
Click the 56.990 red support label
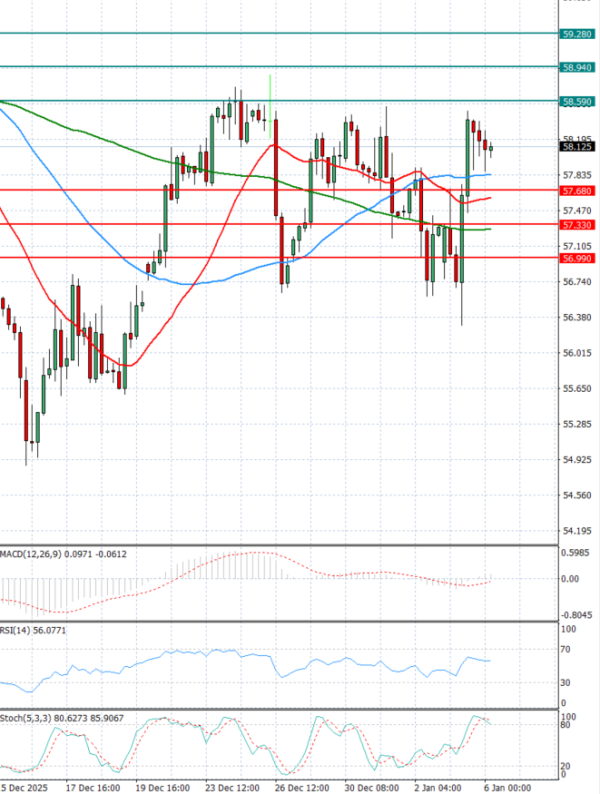pos(575,259)
